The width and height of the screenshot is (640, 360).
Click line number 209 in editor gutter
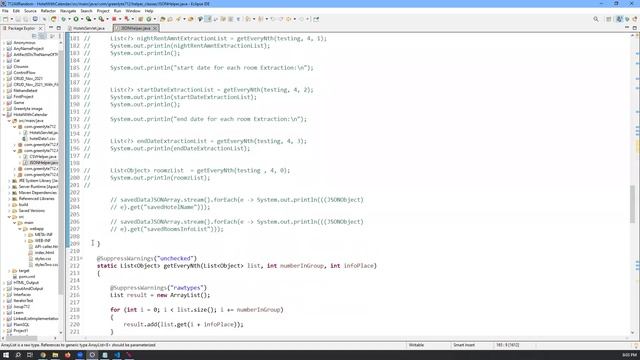point(75,244)
